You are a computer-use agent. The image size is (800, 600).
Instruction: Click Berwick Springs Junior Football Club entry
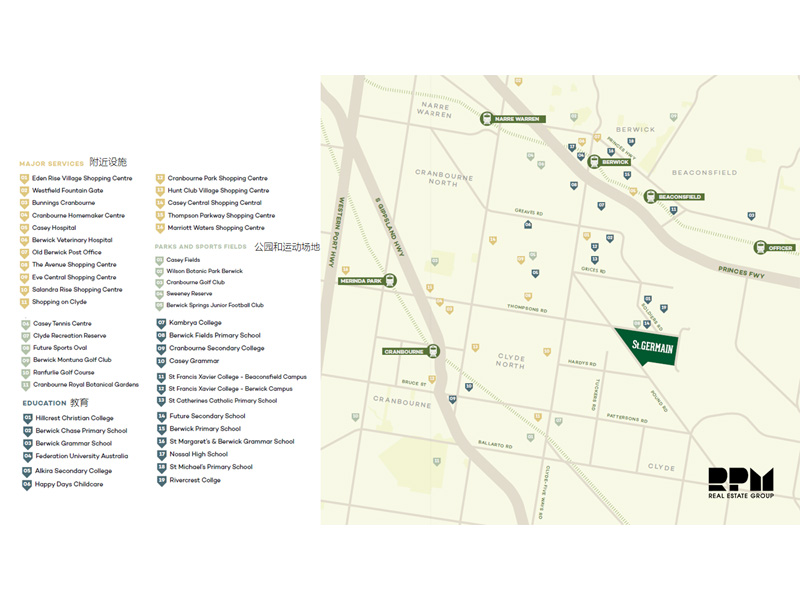[215, 305]
